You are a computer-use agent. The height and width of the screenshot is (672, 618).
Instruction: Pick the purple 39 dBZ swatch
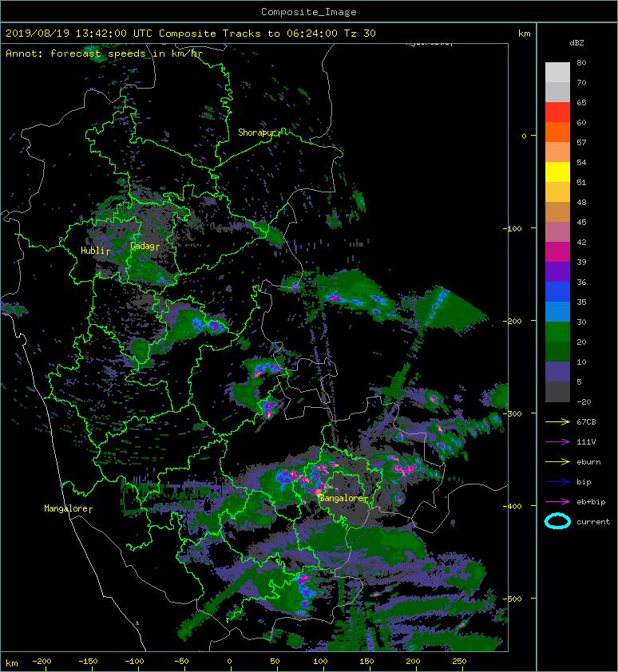tap(557, 271)
